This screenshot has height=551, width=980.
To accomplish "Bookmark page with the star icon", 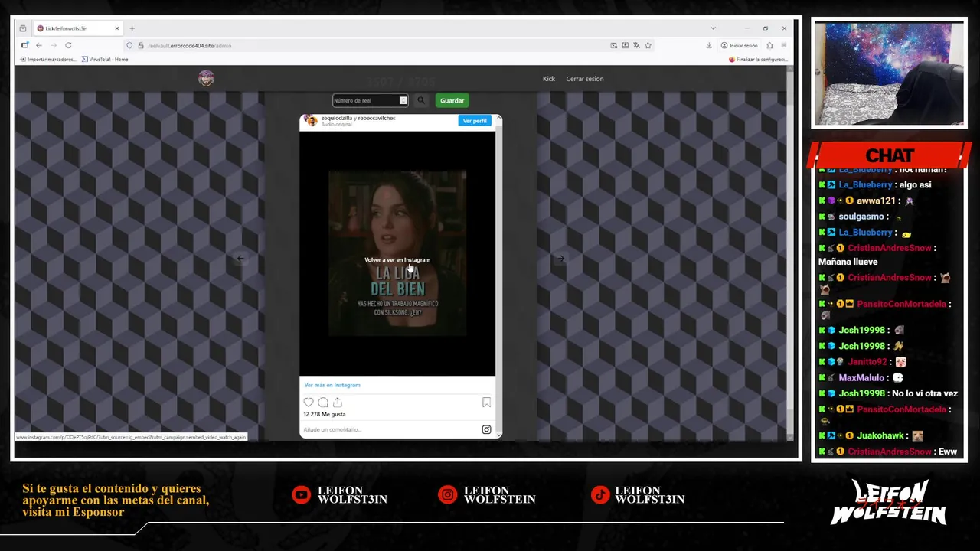I will pos(648,45).
